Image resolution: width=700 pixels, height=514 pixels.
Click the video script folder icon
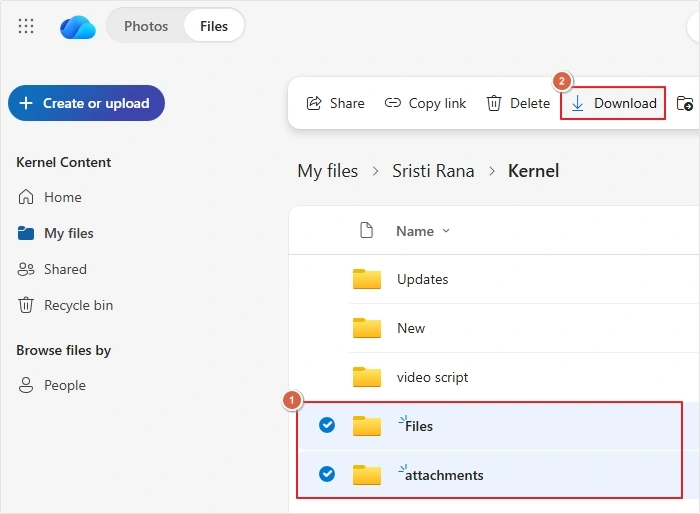coord(367,377)
